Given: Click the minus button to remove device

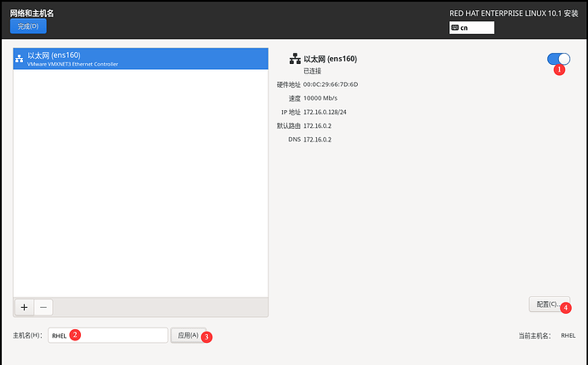Looking at the screenshot, I should tap(43, 307).
